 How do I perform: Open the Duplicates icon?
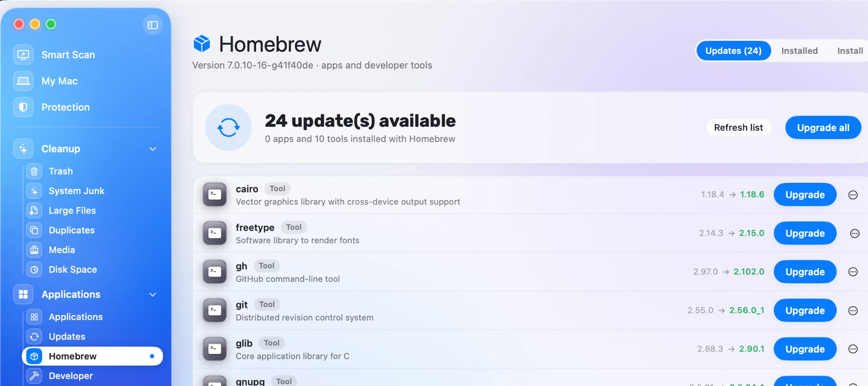(x=34, y=230)
